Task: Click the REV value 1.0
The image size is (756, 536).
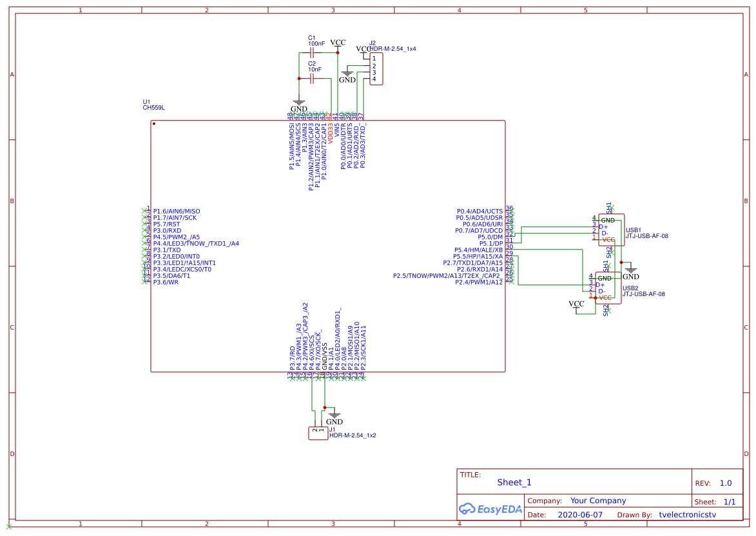Action: click(x=726, y=483)
